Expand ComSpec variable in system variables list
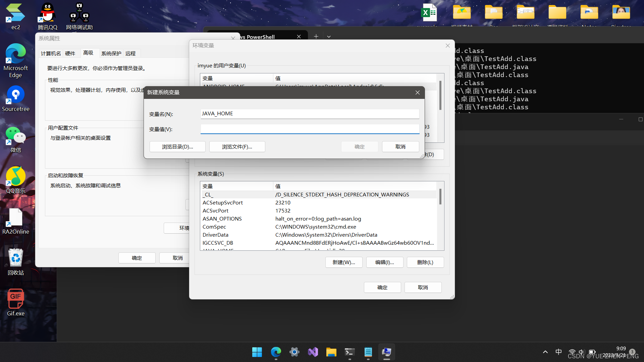This screenshot has height=362, width=644. [214, 227]
